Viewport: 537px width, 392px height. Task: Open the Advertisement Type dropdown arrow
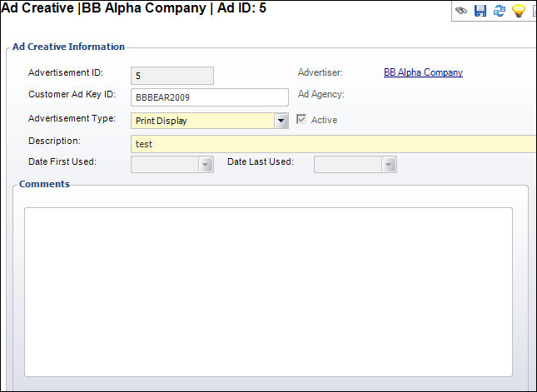[x=281, y=121]
